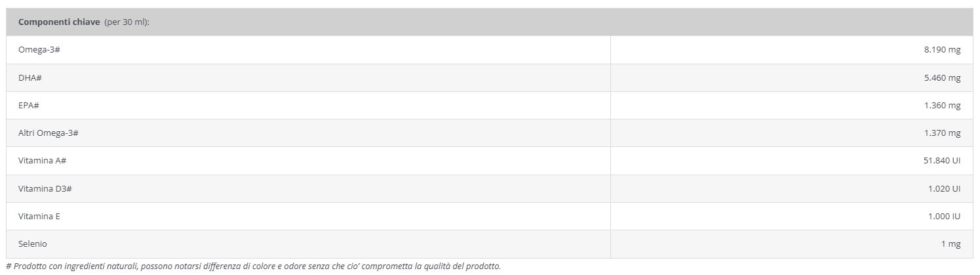
Task: Select the Selenio row label
Action: [33, 243]
